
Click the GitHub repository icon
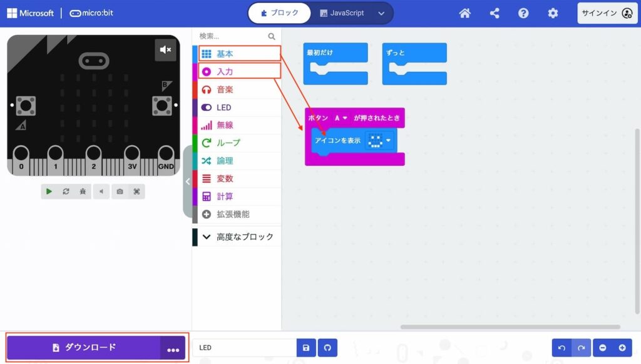tap(327, 348)
